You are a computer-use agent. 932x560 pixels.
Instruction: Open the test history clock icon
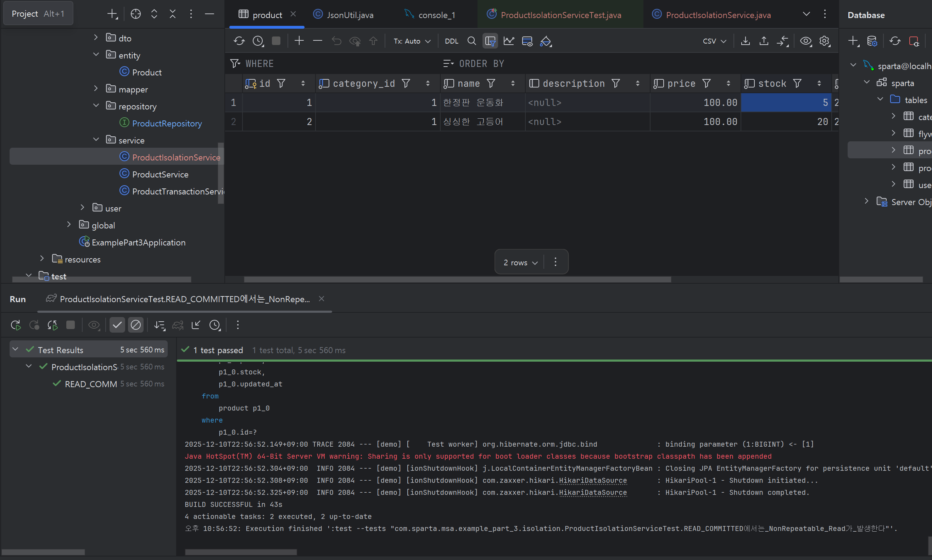(214, 325)
